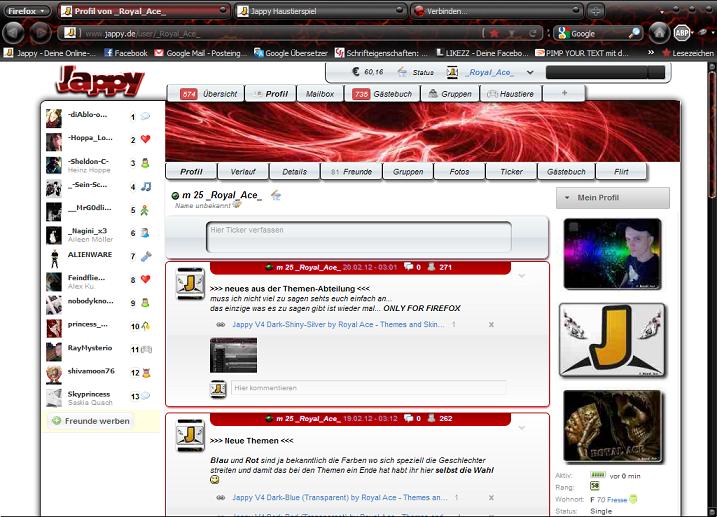Expand options arrow on the 20.02.12 ticker post
The height and width of the screenshot is (517, 717).
pos(521,276)
